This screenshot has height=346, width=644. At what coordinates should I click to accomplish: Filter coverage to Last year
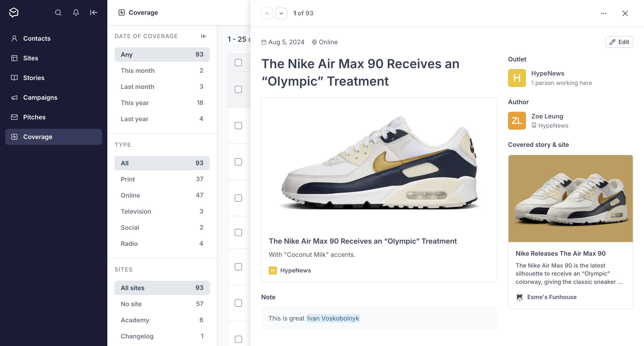(x=162, y=119)
